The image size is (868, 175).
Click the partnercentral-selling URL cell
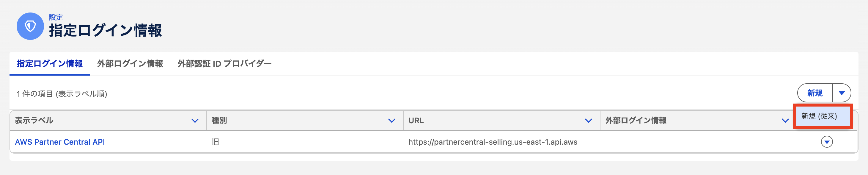point(493,142)
